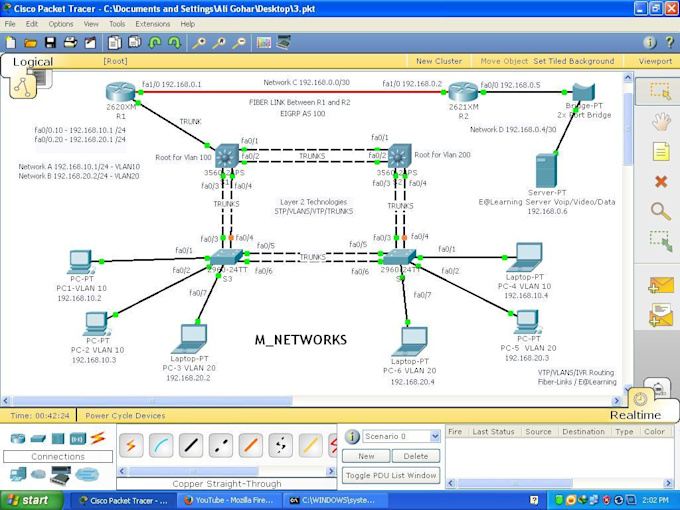This screenshot has height=510, width=680.
Task: Pick the automatic connection type lightning
Action: point(131,445)
